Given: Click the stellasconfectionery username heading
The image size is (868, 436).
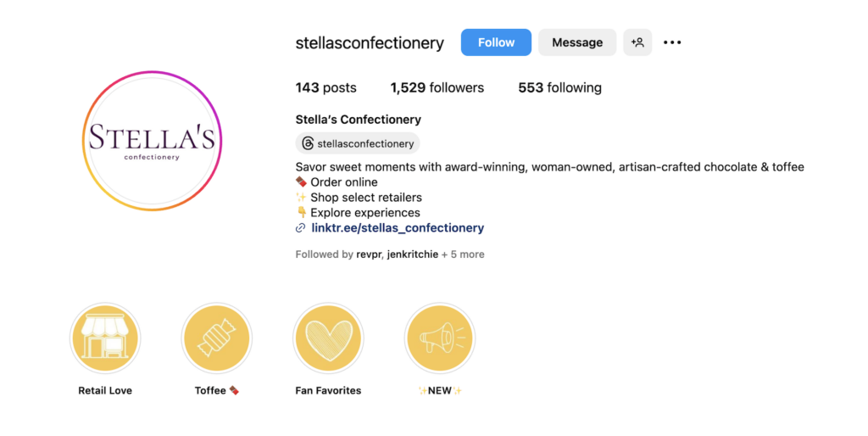Looking at the screenshot, I should click(370, 43).
